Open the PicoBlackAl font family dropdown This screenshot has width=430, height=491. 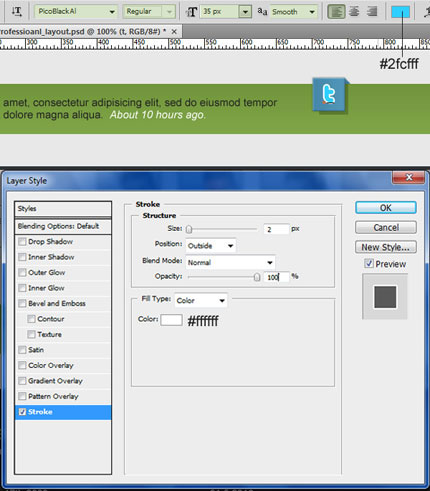(76, 12)
